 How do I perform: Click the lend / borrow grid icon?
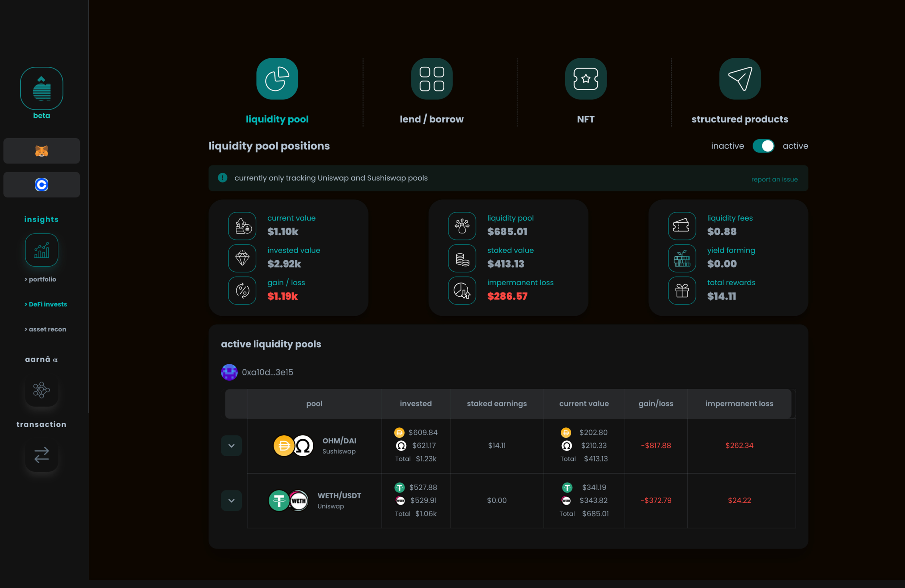click(x=432, y=79)
